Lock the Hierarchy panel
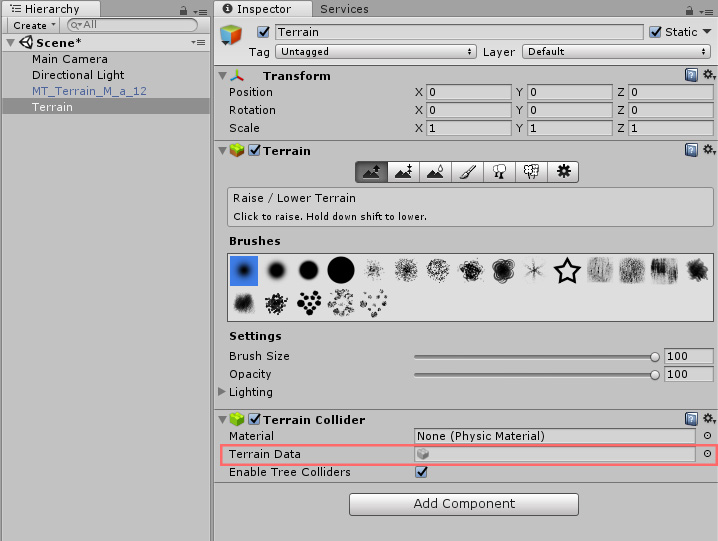 click(x=184, y=10)
